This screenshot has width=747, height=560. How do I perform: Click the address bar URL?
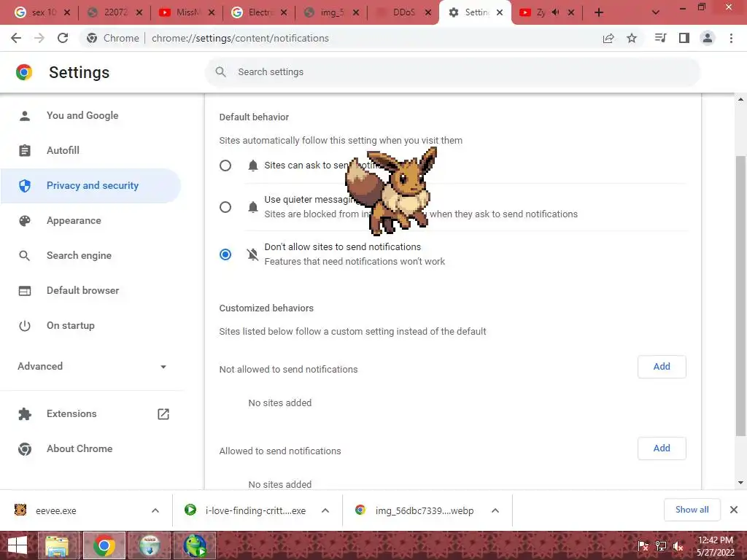coord(240,38)
